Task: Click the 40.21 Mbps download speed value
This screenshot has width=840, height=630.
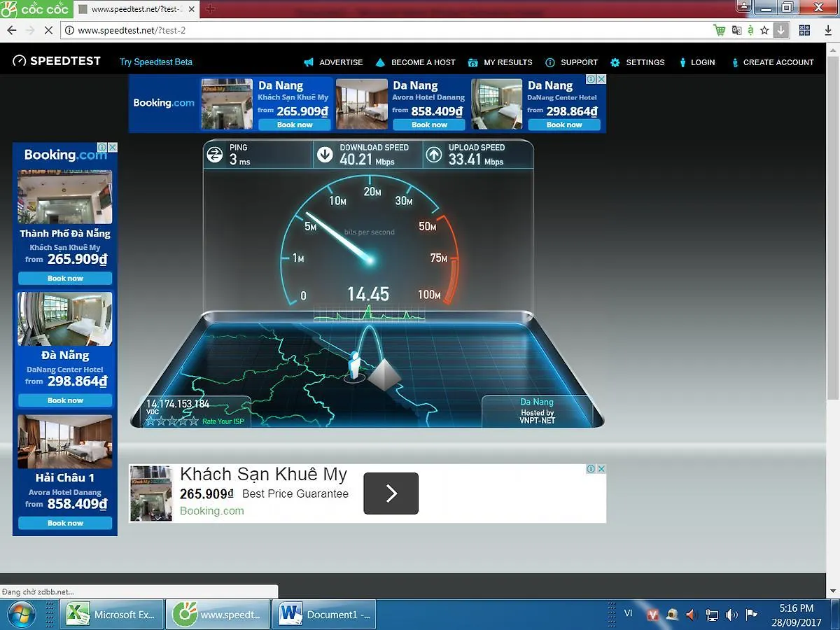Action: [x=367, y=161]
